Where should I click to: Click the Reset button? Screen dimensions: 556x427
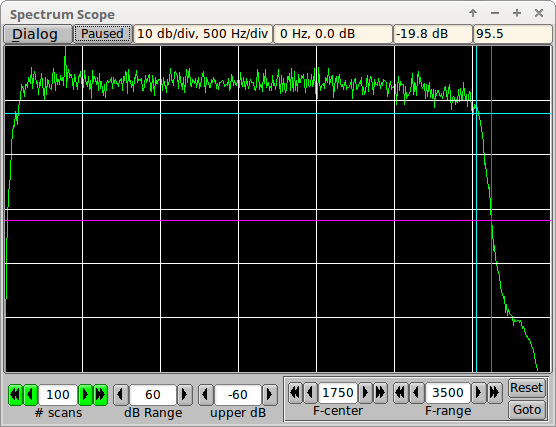(x=527, y=388)
